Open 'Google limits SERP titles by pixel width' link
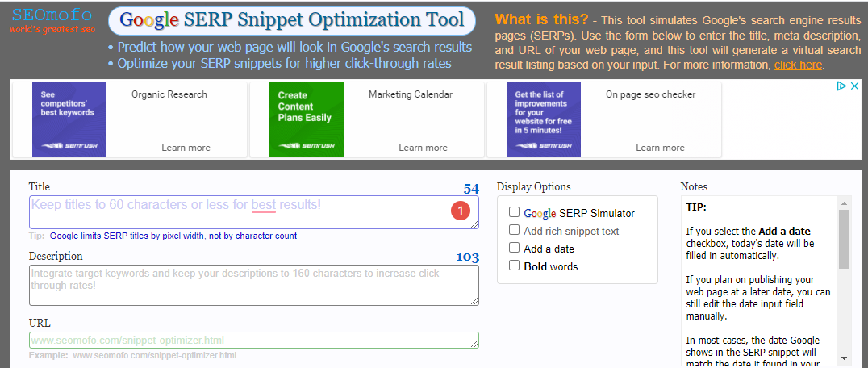Screen dimensions: 868x368 tap(173, 236)
